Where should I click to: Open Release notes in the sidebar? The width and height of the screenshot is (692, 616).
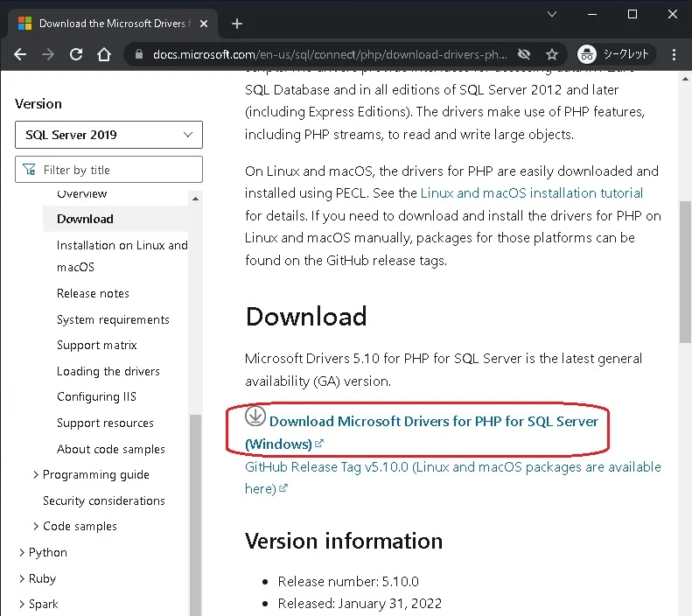coord(93,293)
